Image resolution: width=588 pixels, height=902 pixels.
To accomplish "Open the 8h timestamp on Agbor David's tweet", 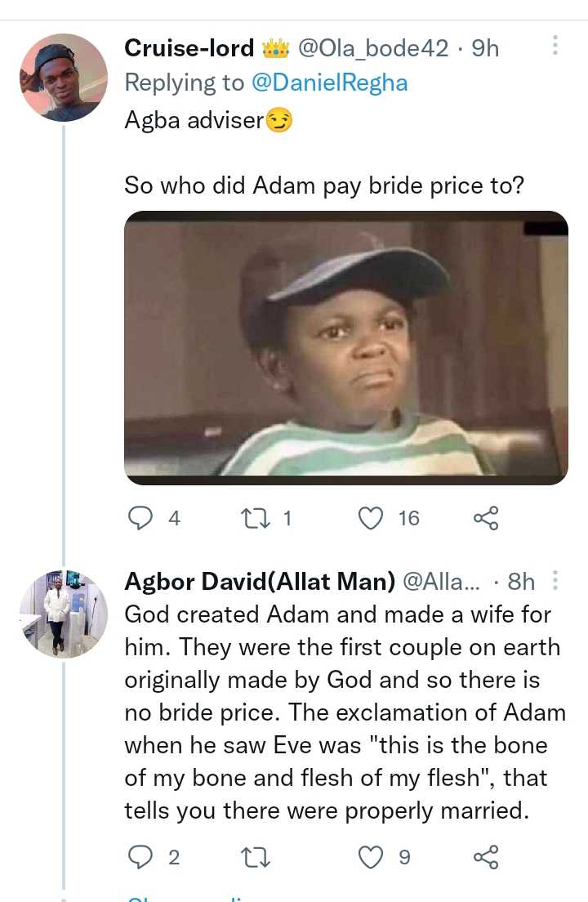I will (521, 581).
